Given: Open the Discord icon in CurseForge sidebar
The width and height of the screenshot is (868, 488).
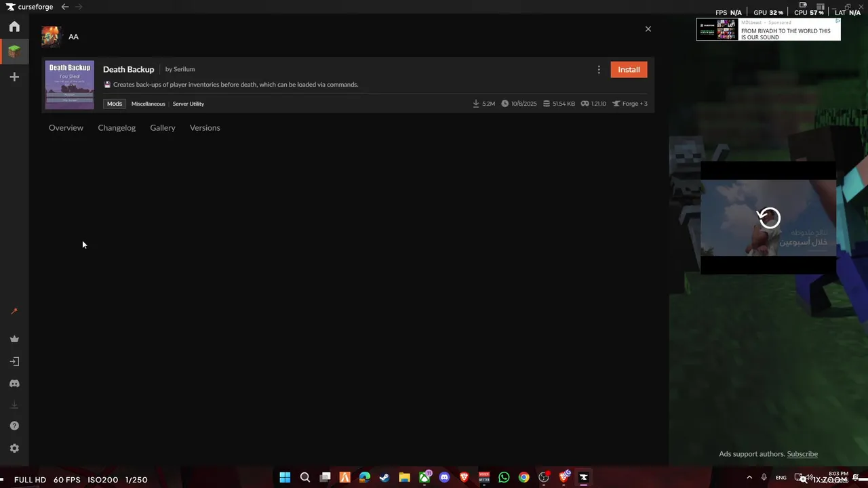Looking at the screenshot, I should [x=14, y=384].
